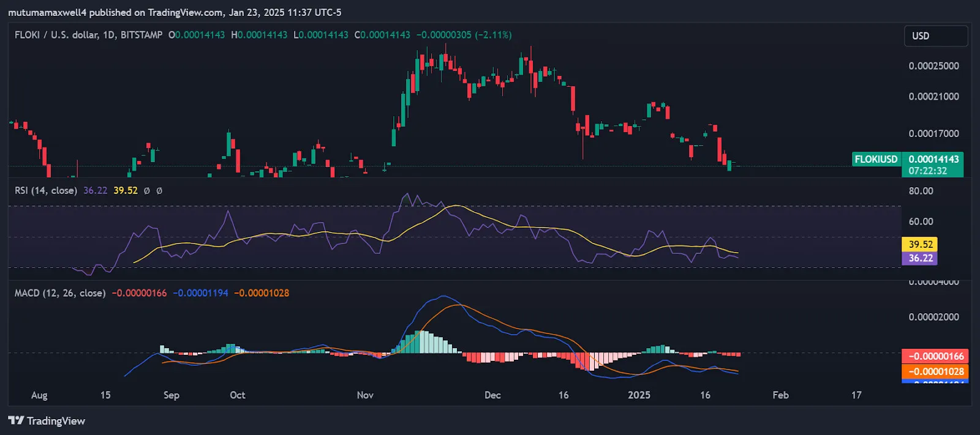
Task: Click the FLOKIUSD price label tag
Action: point(876,159)
